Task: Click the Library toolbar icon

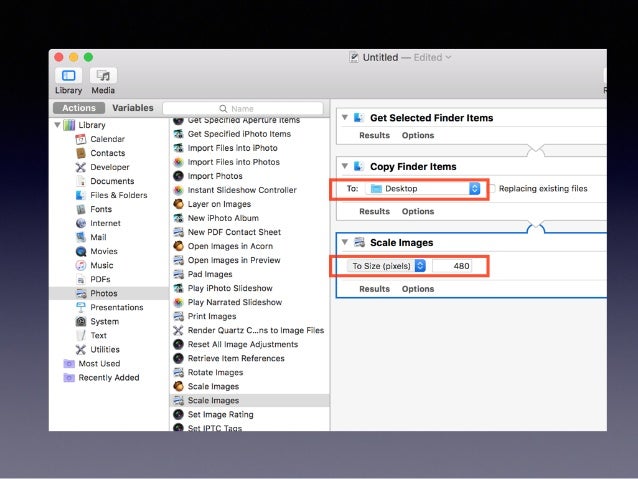Action: tap(68, 76)
